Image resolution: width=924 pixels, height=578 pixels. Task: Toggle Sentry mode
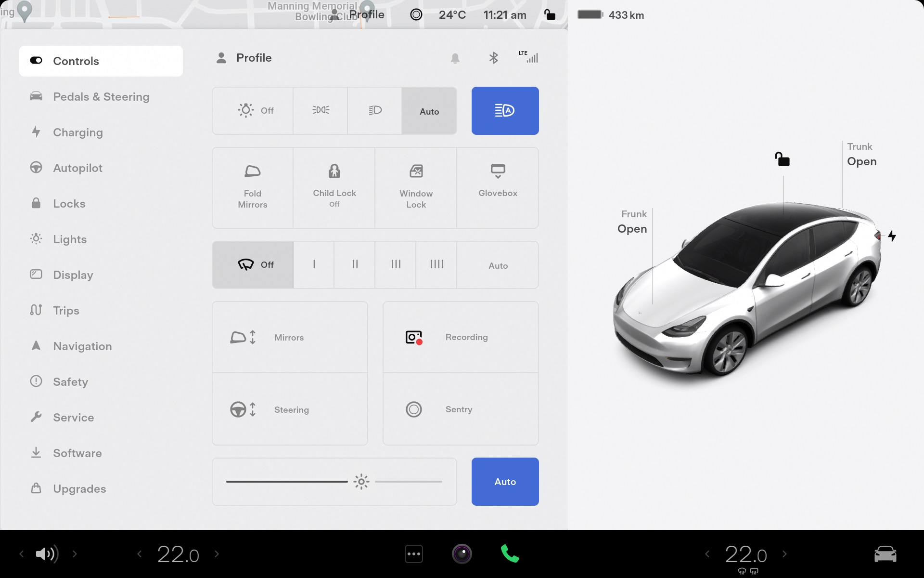click(x=461, y=409)
